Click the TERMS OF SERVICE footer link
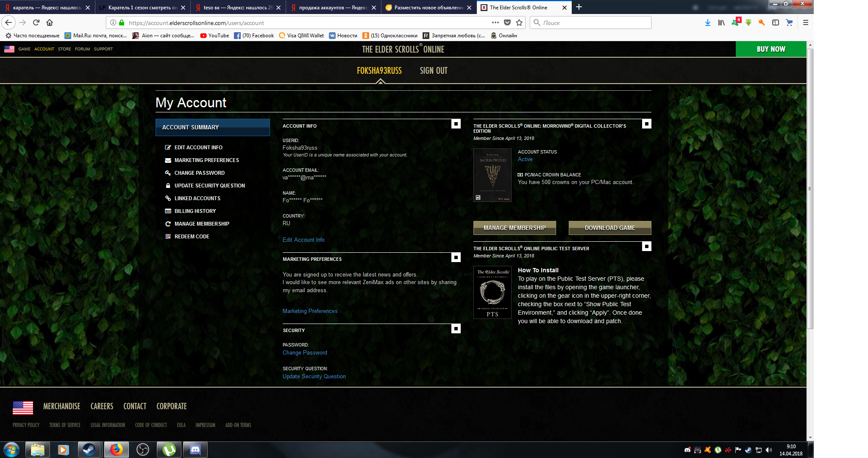868x458 pixels. pos(65,425)
